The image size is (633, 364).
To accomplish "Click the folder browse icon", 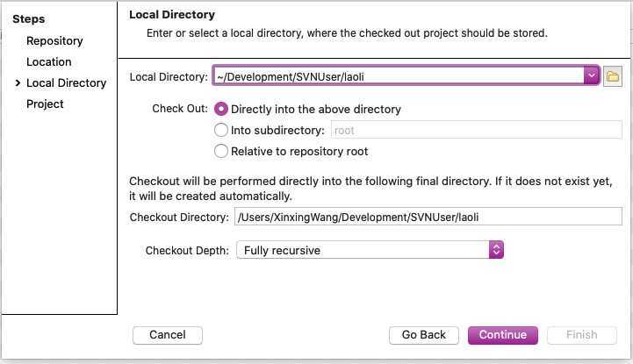I will point(613,76).
